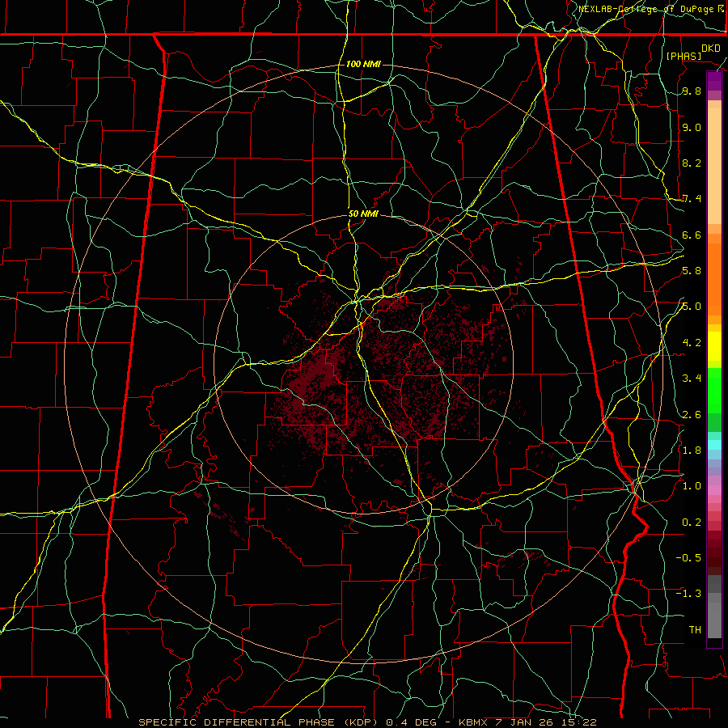This screenshot has height=728, width=728.
Task: Click the 2.6 scale label
Action: click(x=692, y=415)
